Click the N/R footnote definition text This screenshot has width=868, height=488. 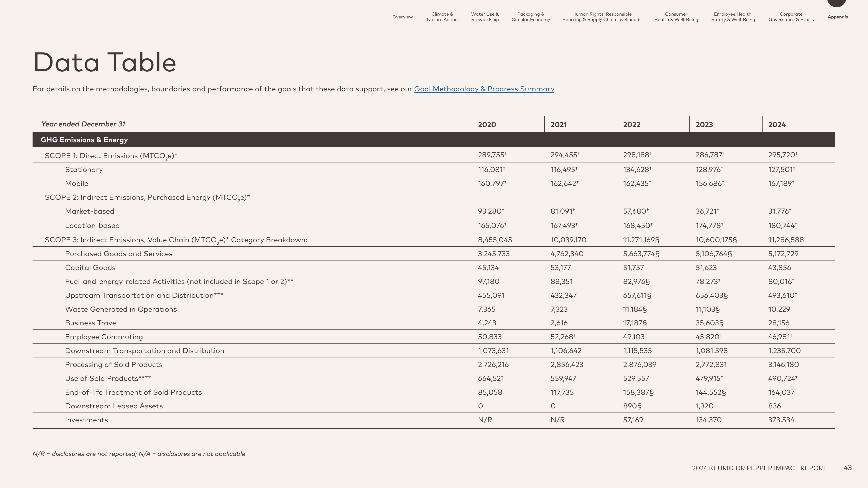139,454
